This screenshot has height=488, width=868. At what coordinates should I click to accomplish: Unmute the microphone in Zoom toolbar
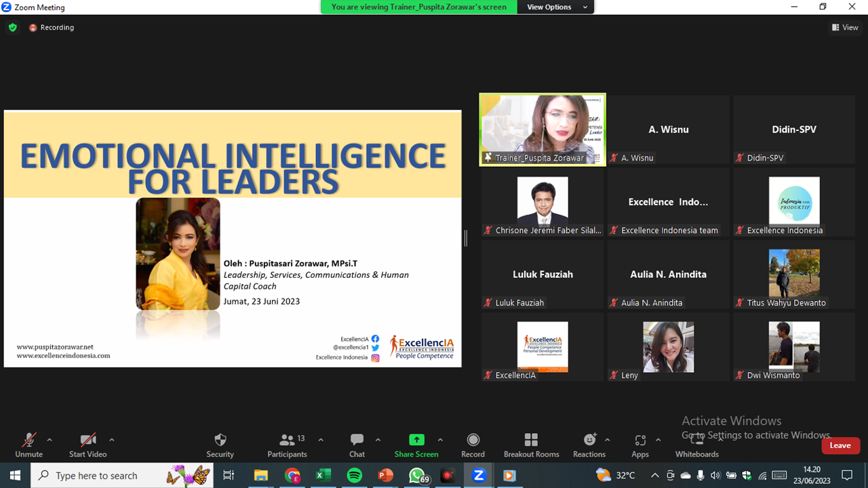click(x=28, y=445)
